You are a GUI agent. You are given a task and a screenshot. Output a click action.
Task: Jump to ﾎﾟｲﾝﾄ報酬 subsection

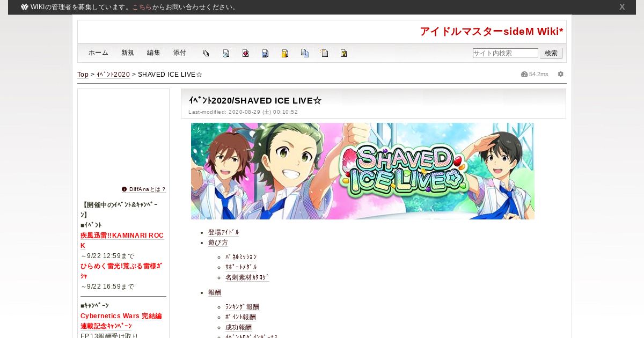(x=240, y=317)
